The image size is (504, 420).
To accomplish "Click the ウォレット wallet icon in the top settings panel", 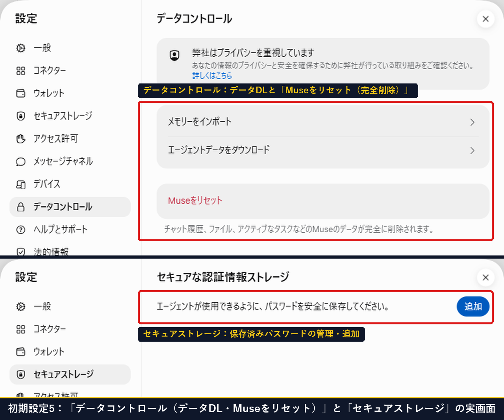I will [20, 93].
